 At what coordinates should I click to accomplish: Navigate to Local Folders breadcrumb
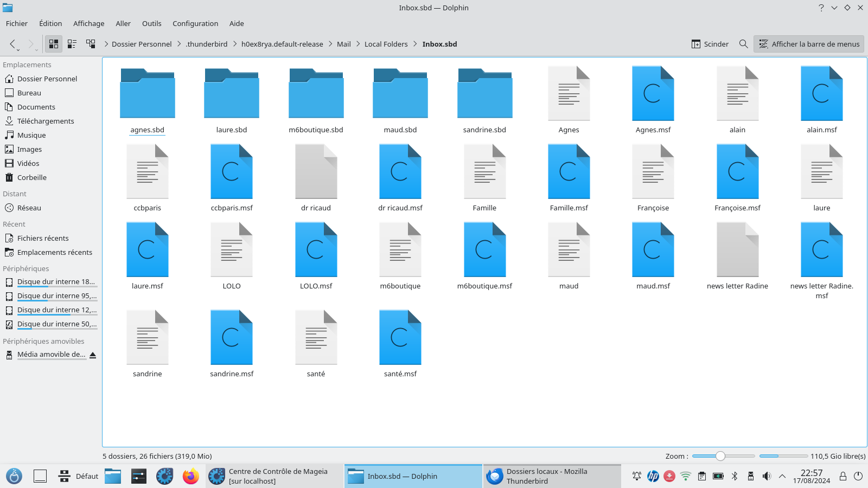coord(386,44)
